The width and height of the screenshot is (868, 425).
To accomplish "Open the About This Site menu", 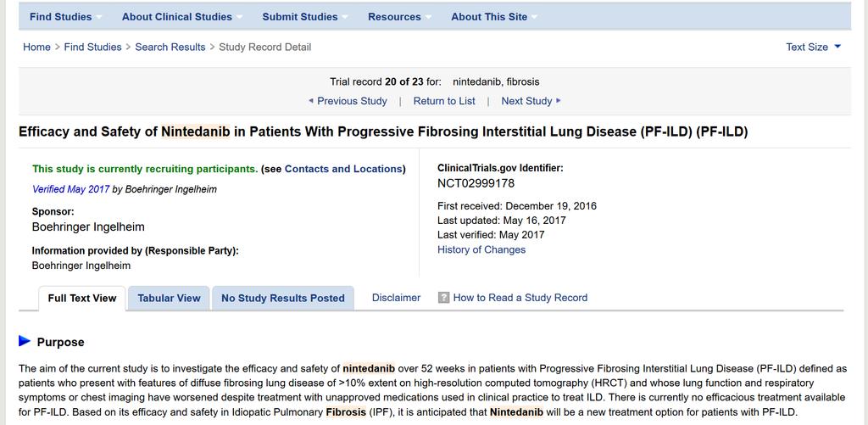I will [x=489, y=17].
